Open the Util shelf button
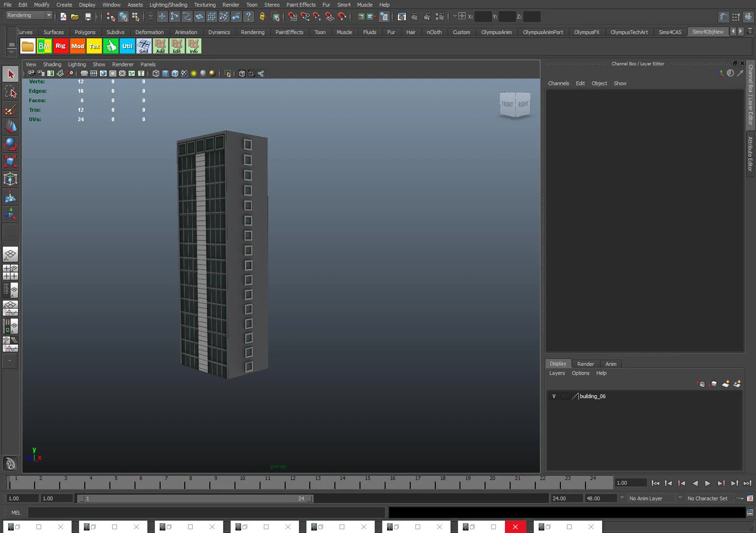The width and height of the screenshot is (756, 533). [127, 46]
